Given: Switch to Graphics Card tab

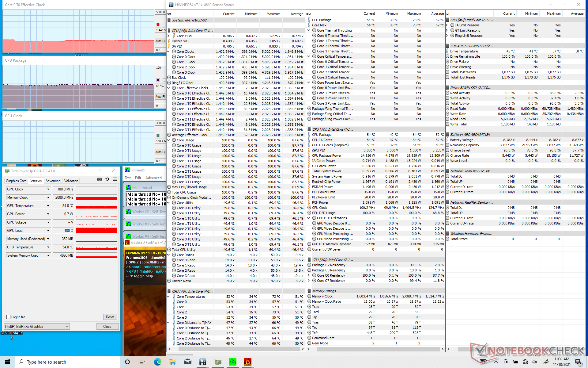Looking at the screenshot, I should tap(16, 181).
